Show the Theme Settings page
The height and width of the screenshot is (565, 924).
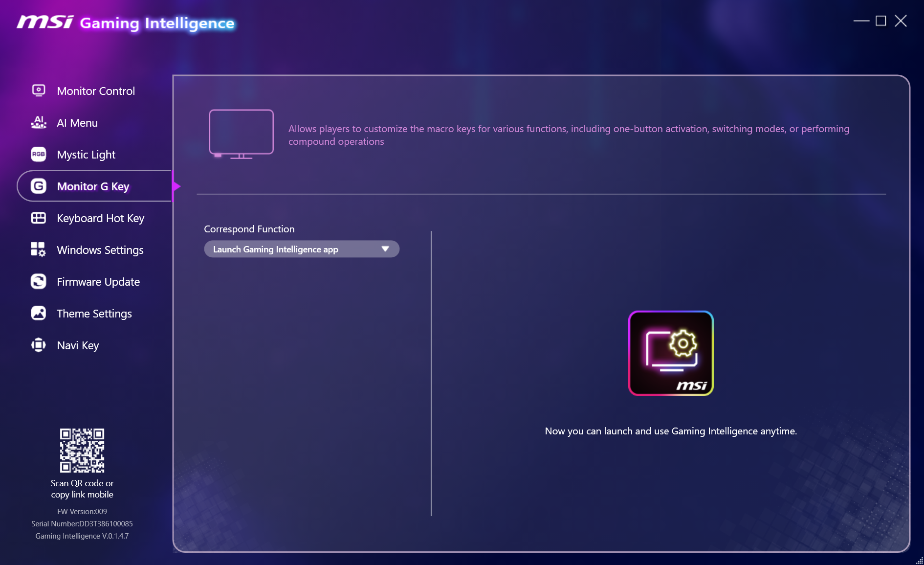click(x=94, y=314)
